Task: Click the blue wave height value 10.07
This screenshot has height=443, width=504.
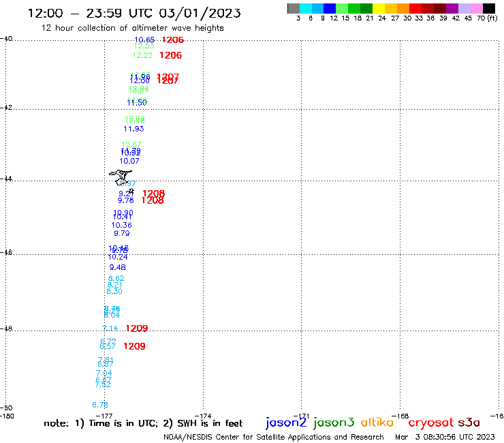Action: tap(129, 161)
